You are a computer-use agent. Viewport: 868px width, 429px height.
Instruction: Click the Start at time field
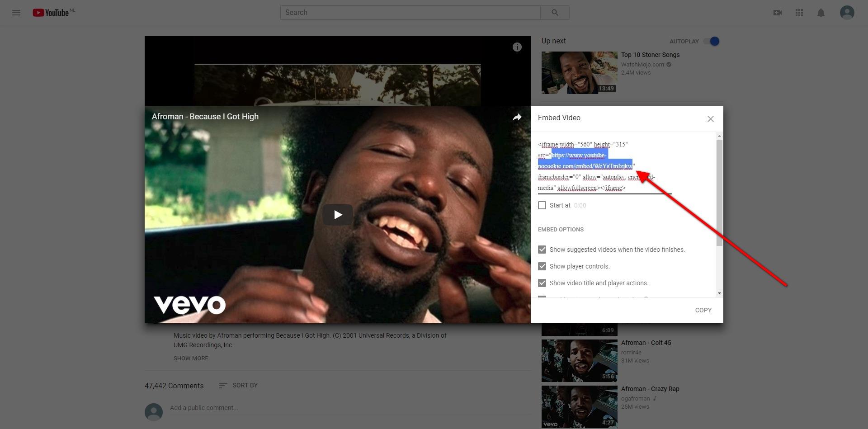(x=580, y=205)
